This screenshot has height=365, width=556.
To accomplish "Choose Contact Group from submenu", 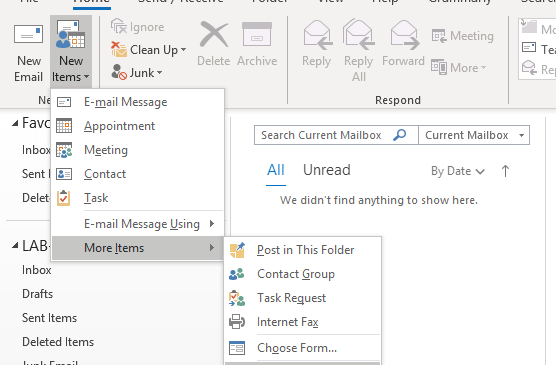I will coord(303,274).
